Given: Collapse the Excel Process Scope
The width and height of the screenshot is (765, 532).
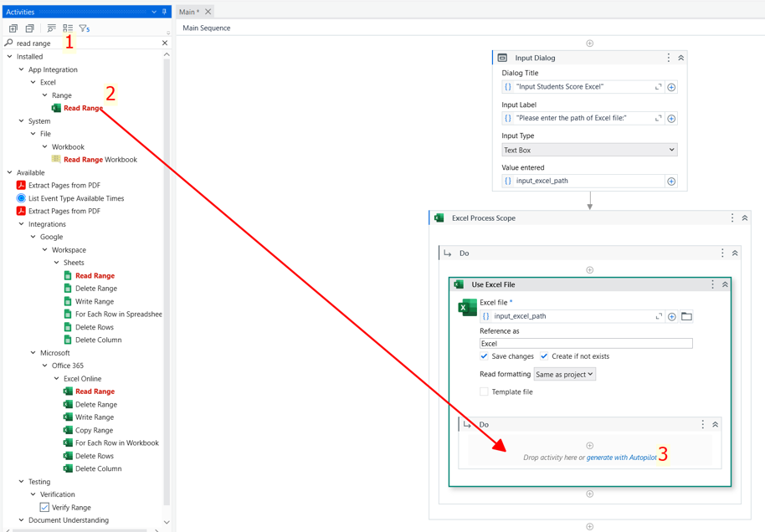Looking at the screenshot, I should (x=745, y=218).
